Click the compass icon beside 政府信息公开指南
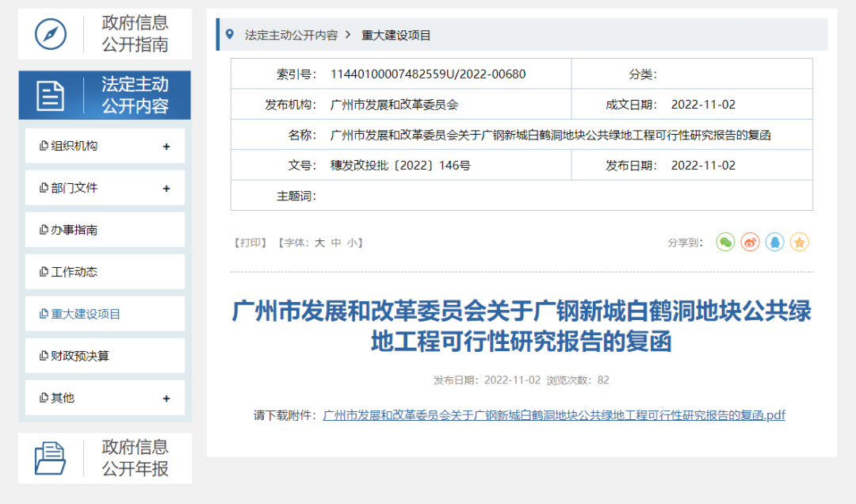Viewport: 856px width, 504px height. coord(52,34)
